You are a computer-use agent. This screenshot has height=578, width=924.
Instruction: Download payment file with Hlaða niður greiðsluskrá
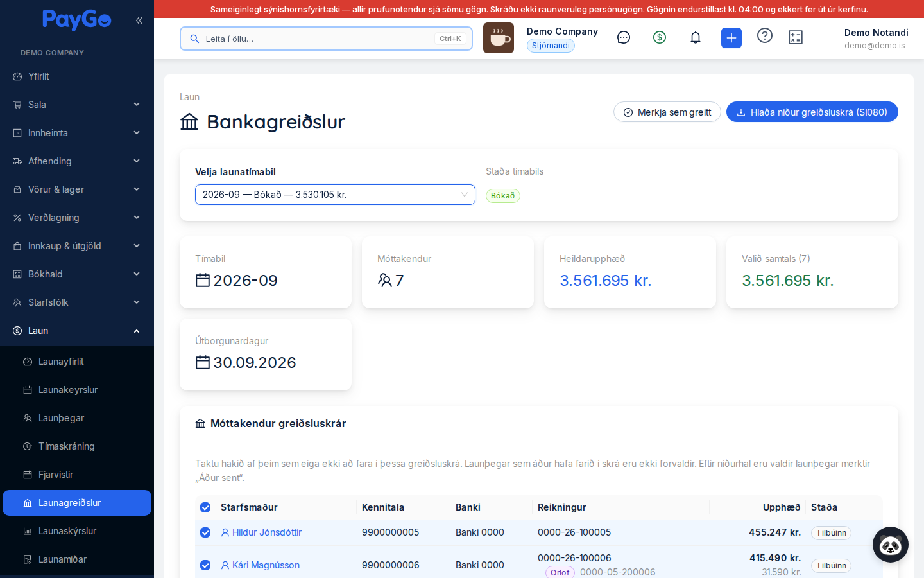812,112
